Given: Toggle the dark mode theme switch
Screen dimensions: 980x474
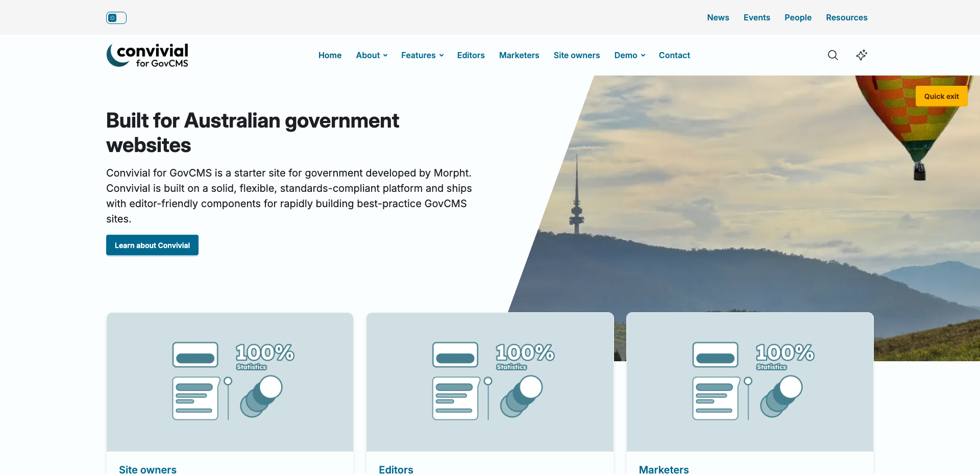Looking at the screenshot, I should [x=116, y=18].
